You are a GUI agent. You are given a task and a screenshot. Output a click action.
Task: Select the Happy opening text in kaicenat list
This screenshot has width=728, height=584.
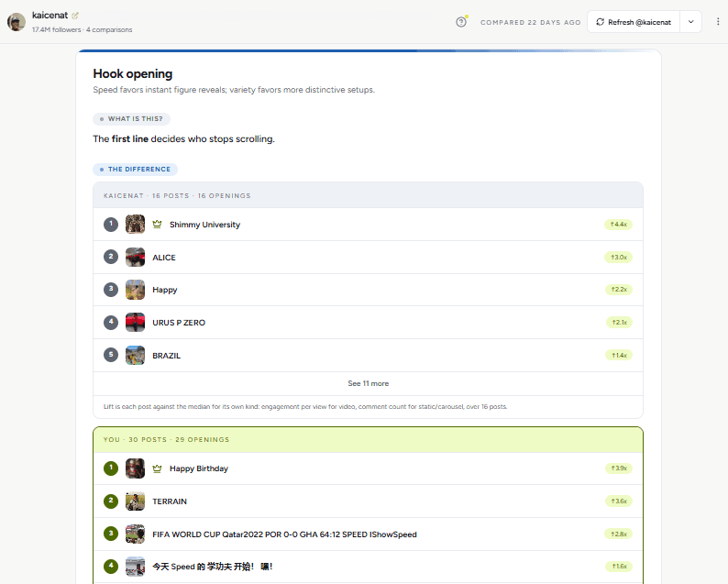coord(165,290)
